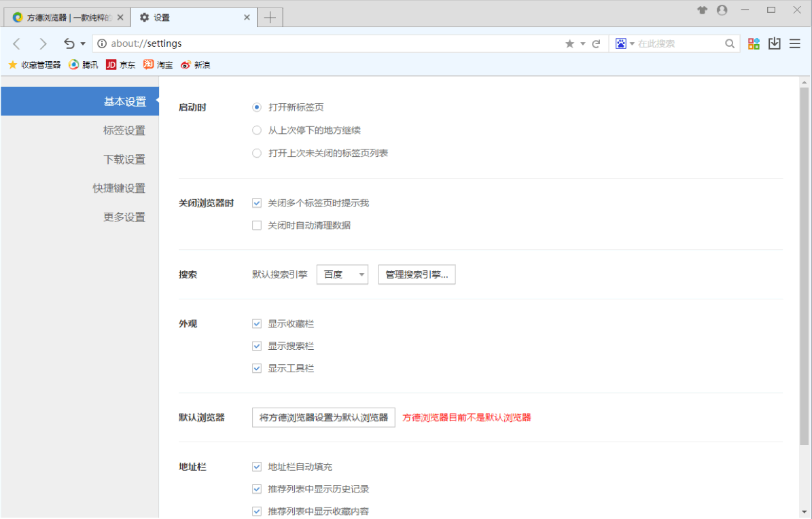Click the undo closed tab arrow icon
The width and height of the screenshot is (812, 519).
[x=69, y=43]
